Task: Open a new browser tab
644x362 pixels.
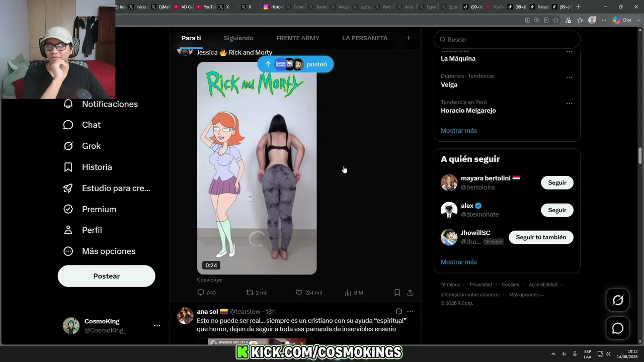Action: pos(578,7)
